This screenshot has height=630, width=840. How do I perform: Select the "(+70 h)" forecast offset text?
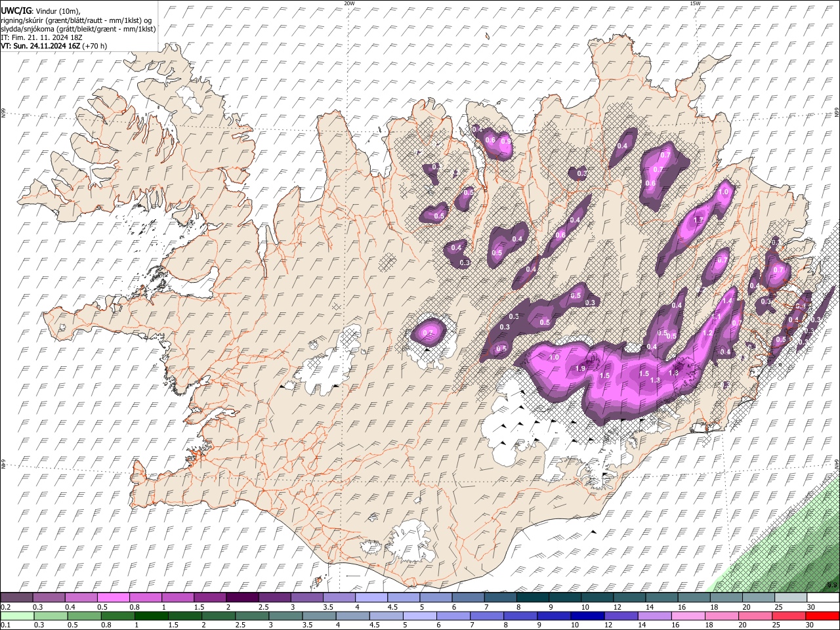click(x=95, y=46)
